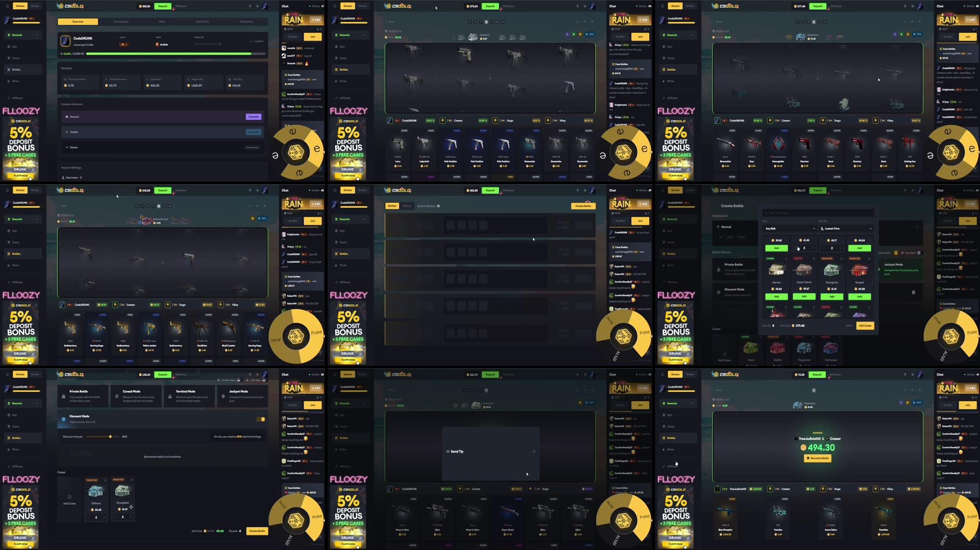Click Add under the Desert Storm case
Viewport: 980px width, 550px height.
[804, 297]
